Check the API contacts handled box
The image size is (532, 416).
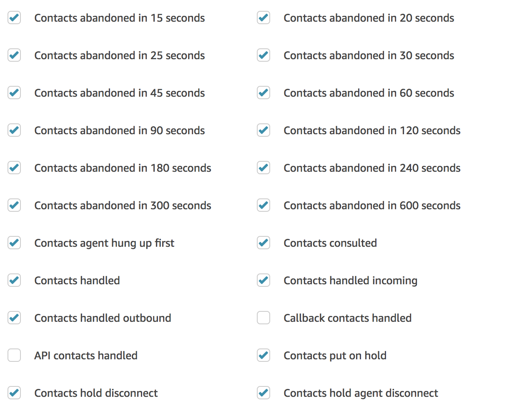click(14, 355)
